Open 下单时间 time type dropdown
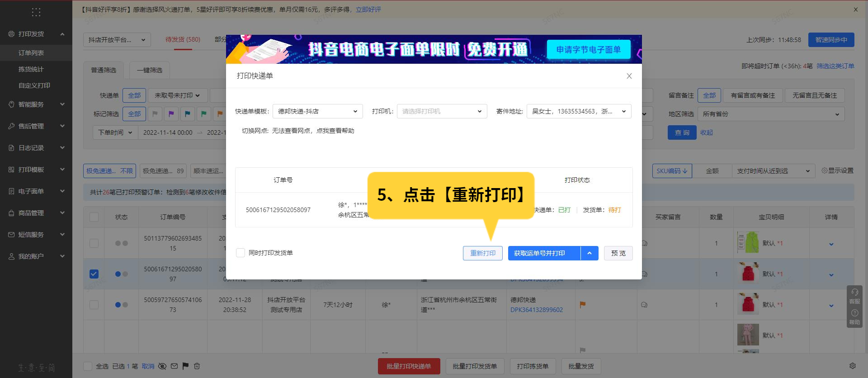This screenshot has height=378, width=868. point(115,132)
